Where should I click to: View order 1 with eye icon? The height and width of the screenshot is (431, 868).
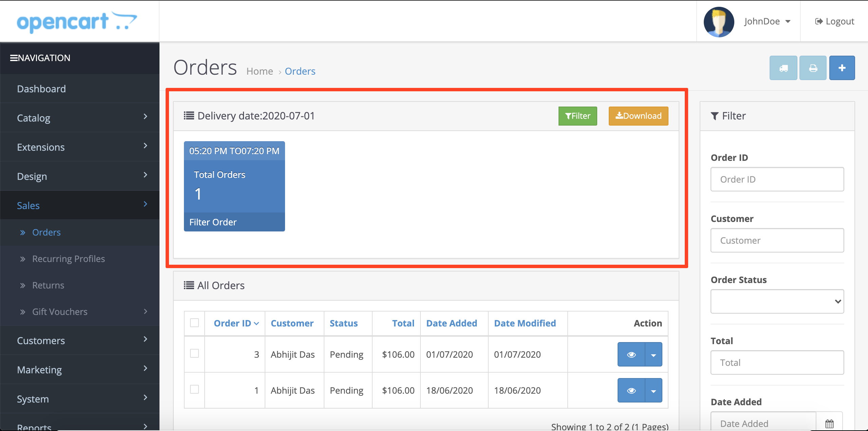[631, 391]
